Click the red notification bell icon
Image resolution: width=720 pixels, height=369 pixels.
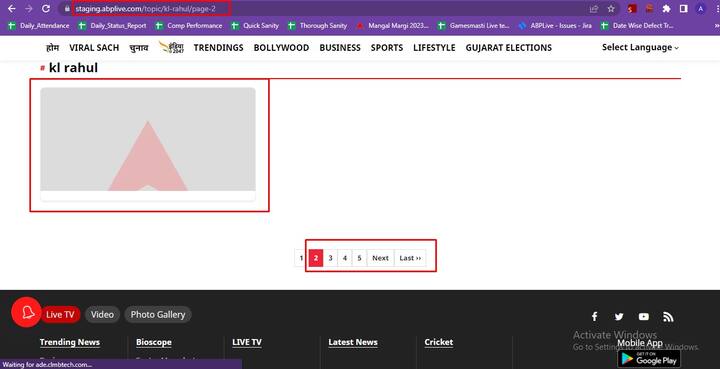click(x=27, y=313)
